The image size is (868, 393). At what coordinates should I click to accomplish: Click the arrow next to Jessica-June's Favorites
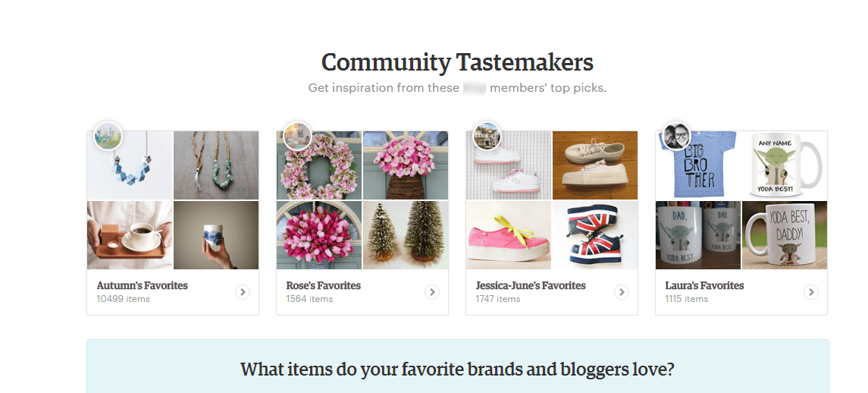(621, 291)
